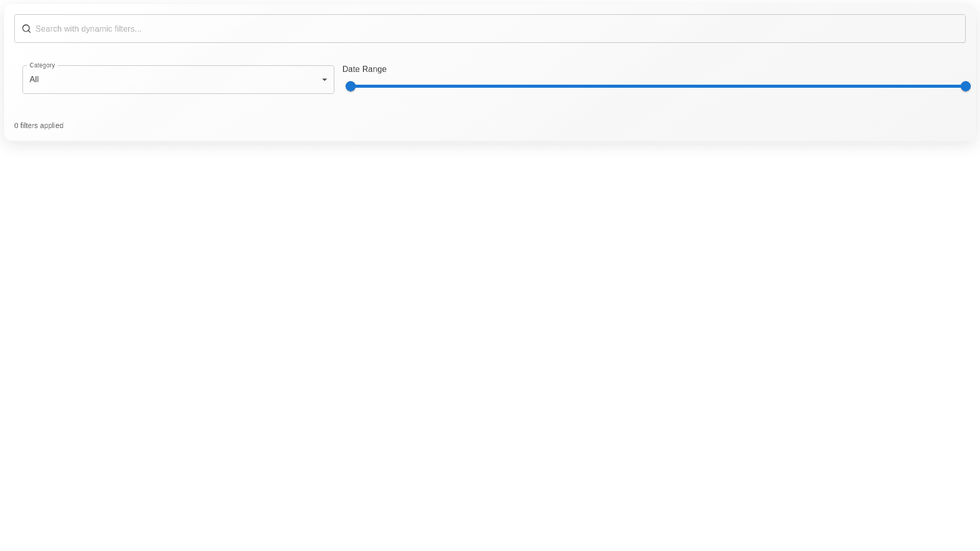This screenshot has width=980, height=551.
Task: Click Date Range track one quarter along
Action: 504,86
